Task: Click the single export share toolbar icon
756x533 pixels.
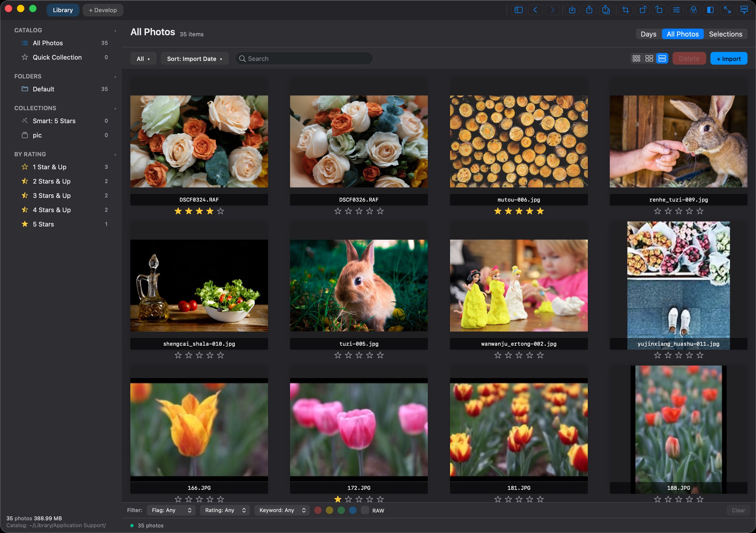Action: click(x=589, y=10)
